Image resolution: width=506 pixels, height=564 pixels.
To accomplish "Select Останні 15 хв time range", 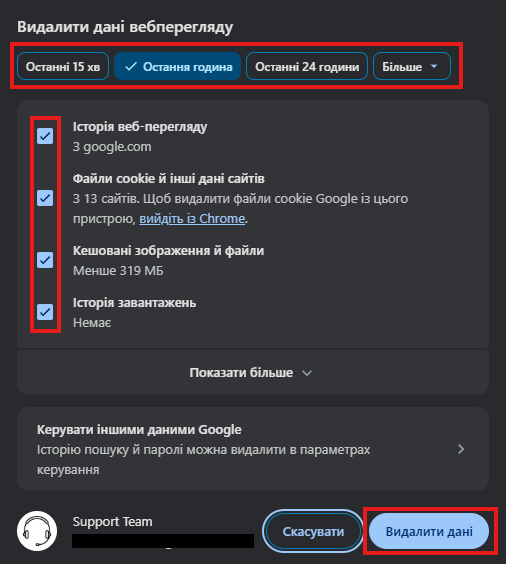I will pyautogui.click(x=63, y=66).
